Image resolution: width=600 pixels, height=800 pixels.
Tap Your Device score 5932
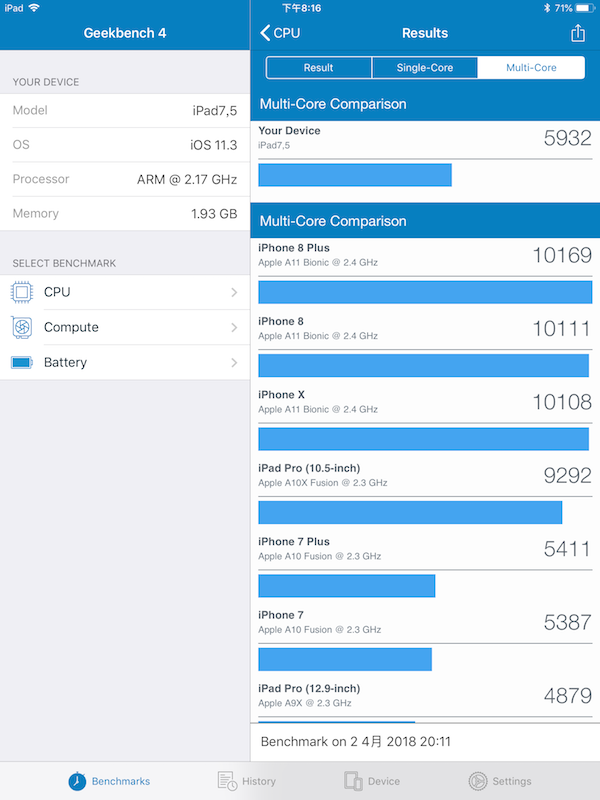567,138
